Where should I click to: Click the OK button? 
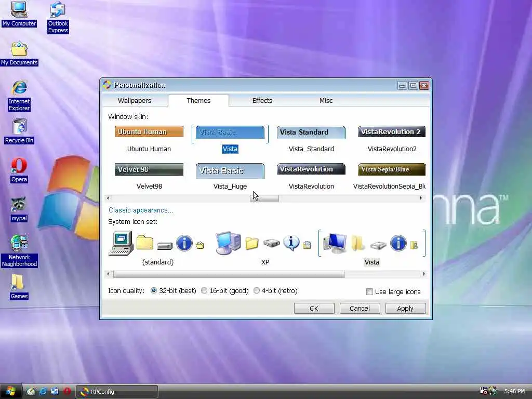coord(314,309)
